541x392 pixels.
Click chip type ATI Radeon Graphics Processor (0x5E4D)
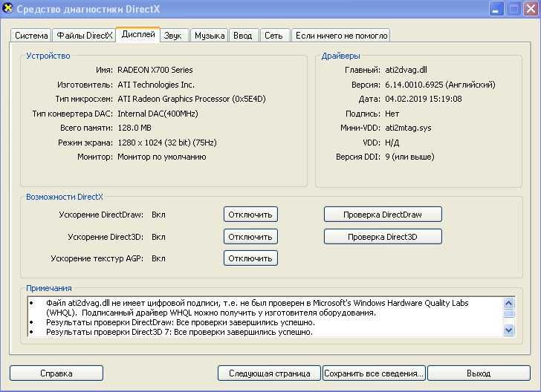[192, 99]
